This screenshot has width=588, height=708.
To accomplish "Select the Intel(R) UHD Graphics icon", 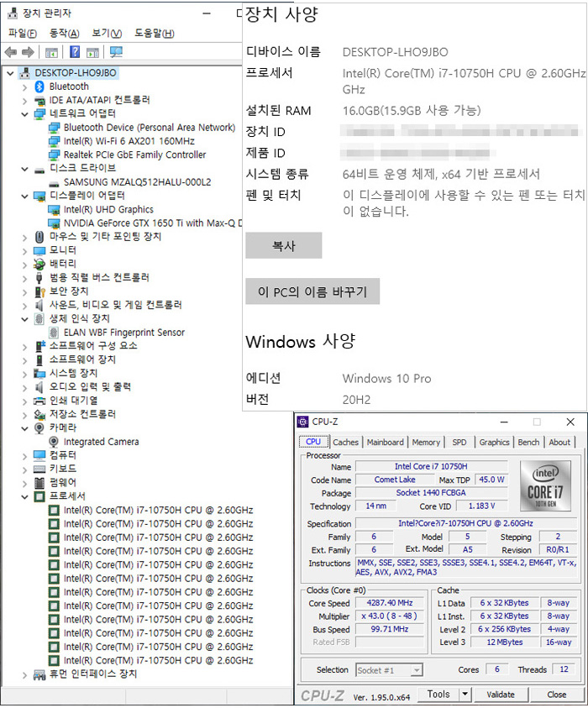I will tap(55, 210).
